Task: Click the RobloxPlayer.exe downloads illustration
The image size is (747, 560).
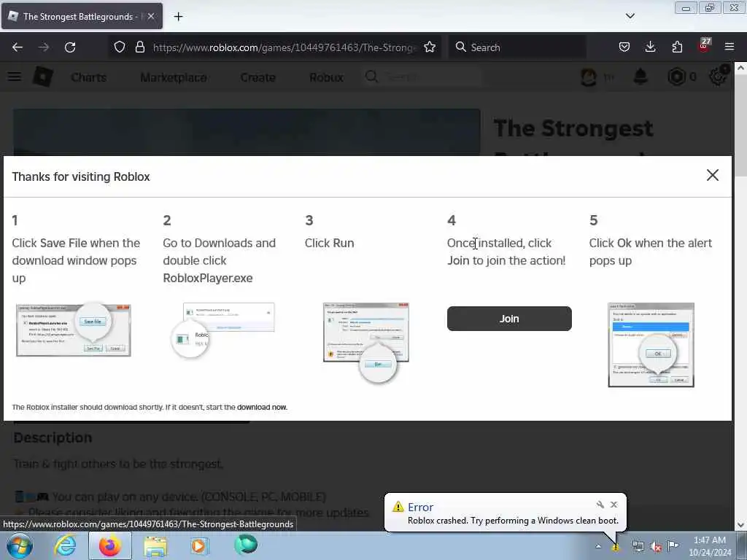Action: click(222, 330)
